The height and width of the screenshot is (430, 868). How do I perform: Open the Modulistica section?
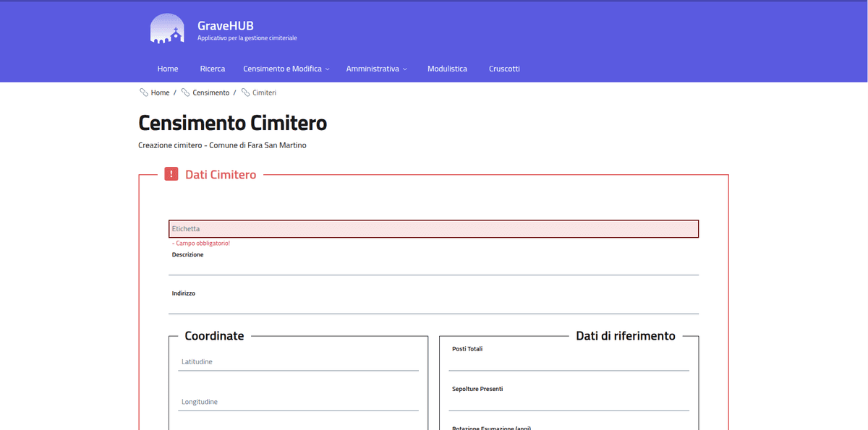(x=447, y=69)
